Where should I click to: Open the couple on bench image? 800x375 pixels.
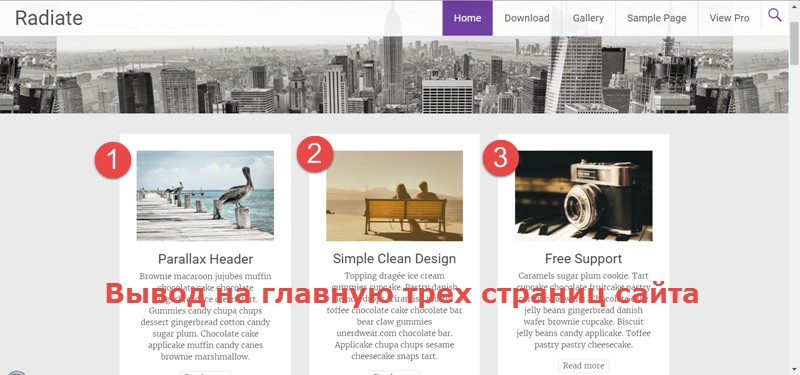tap(394, 195)
